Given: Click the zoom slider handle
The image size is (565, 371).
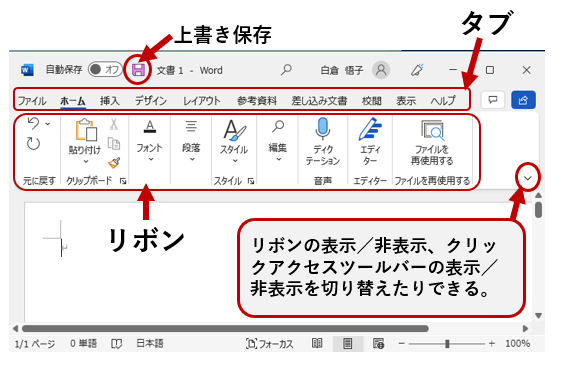Looking at the screenshot, I should point(447,344).
